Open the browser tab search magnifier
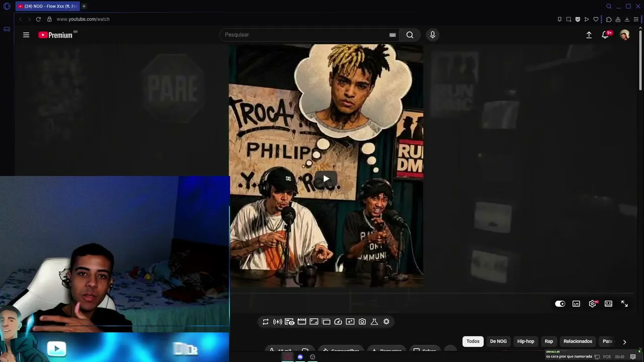 coord(609,7)
